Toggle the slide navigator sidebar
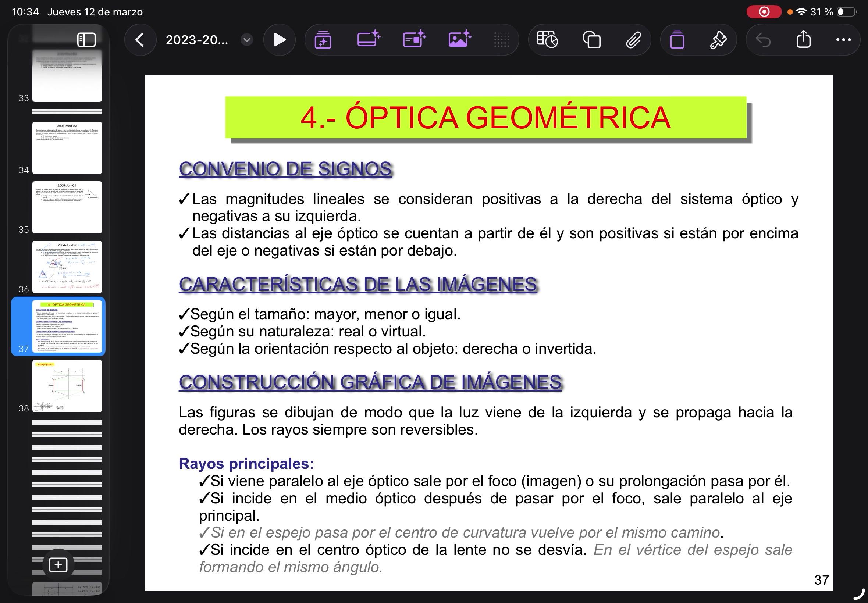Image resolution: width=868 pixels, height=603 pixels. 86,40
